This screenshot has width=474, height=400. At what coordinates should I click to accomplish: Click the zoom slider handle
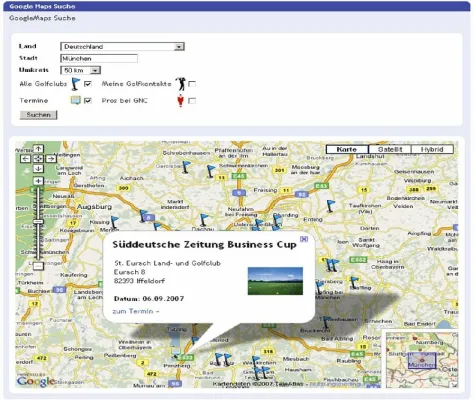click(38, 221)
